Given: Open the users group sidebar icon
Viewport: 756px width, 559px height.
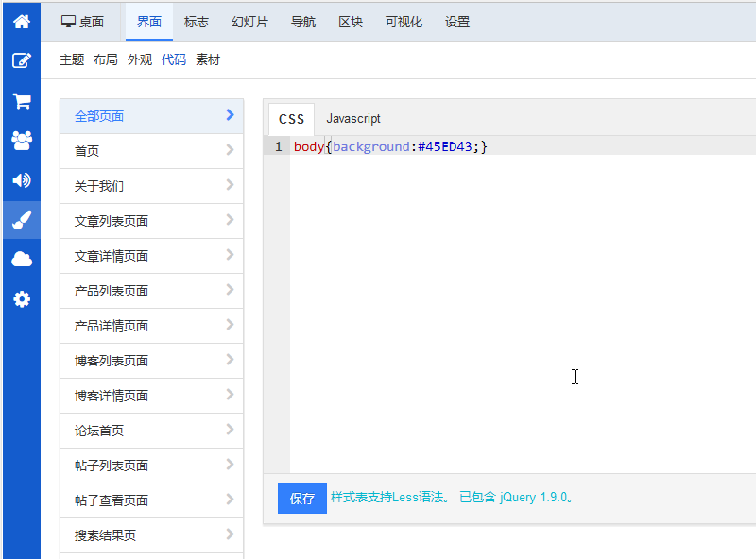Looking at the screenshot, I should coord(21,141).
